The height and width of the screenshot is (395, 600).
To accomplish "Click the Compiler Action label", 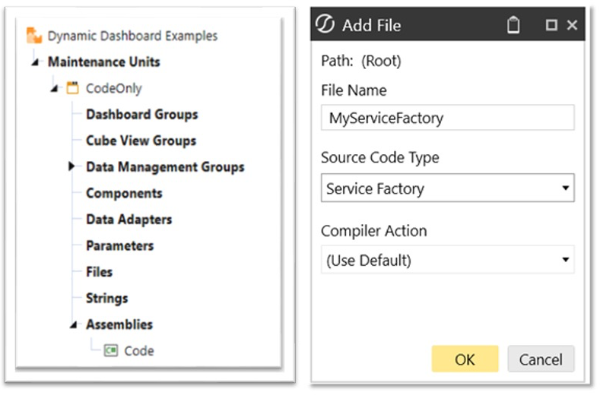I will point(374,231).
